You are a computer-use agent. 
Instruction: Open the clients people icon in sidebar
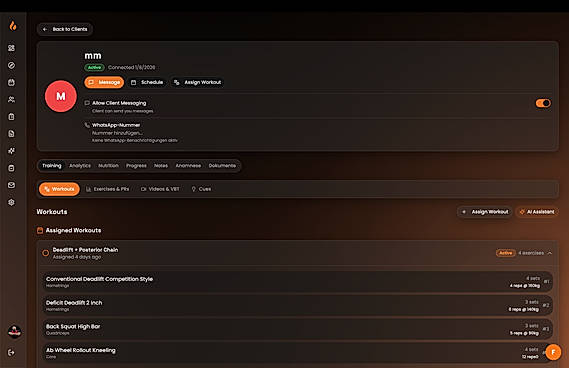click(x=12, y=99)
